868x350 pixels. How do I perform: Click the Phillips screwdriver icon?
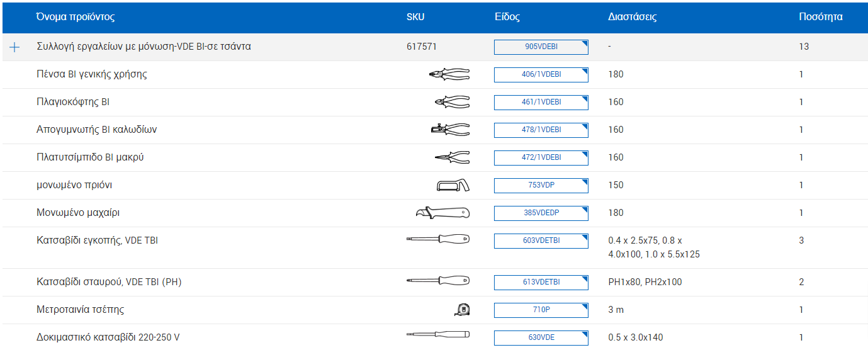[x=438, y=281]
